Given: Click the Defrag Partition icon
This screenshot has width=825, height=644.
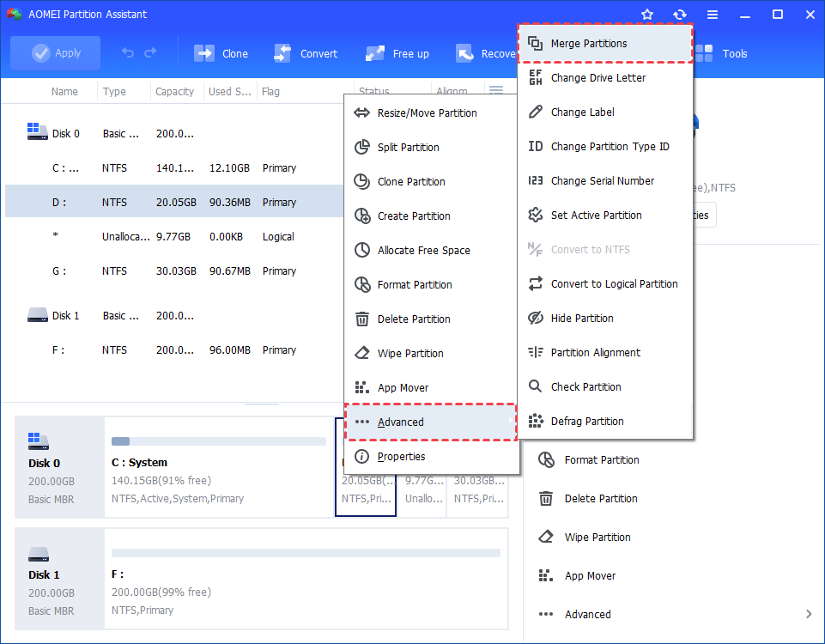Looking at the screenshot, I should [x=535, y=421].
